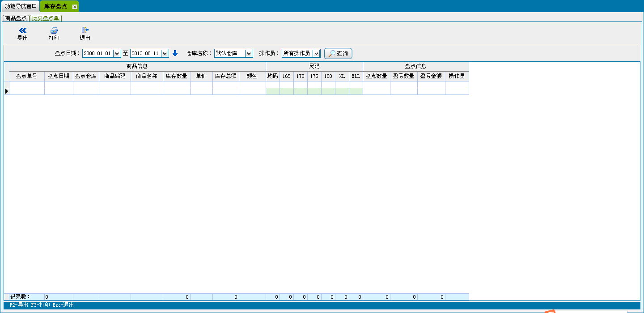Click the 盘点单号 column header
The width and height of the screenshot is (644, 313).
point(27,76)
